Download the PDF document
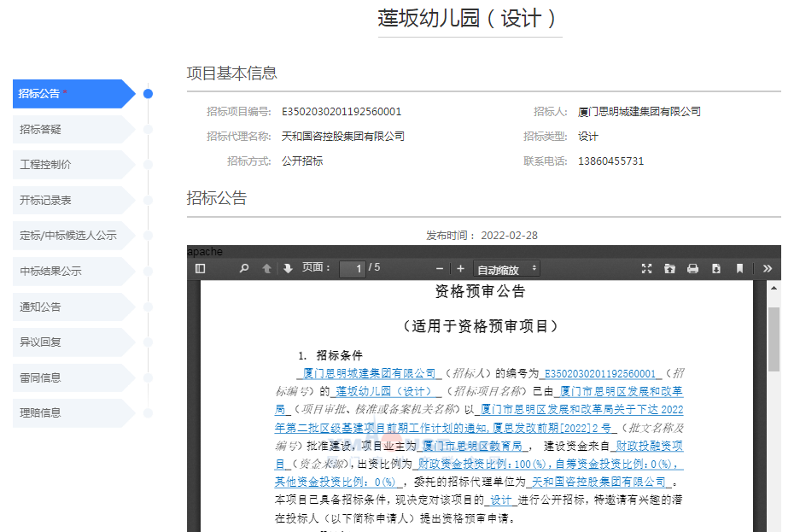800x532 pixels. pyautogui.click(x=715, y=268)
